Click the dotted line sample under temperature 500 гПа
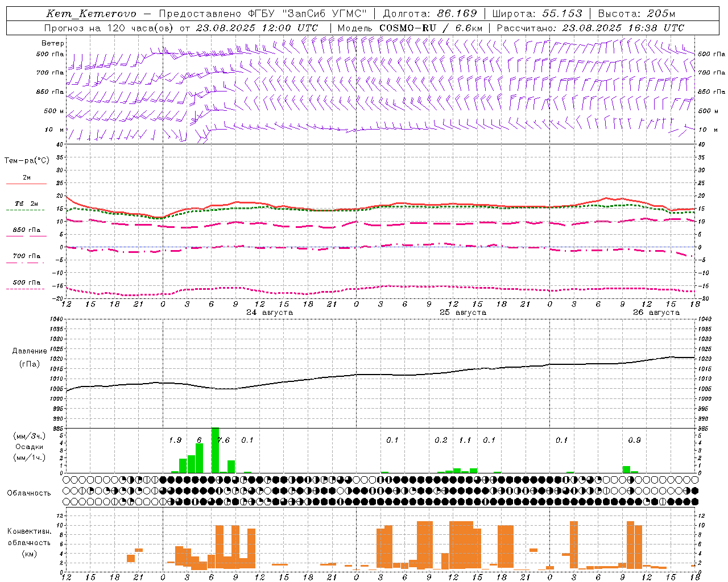The image size is (728, 582). [26, 289]
